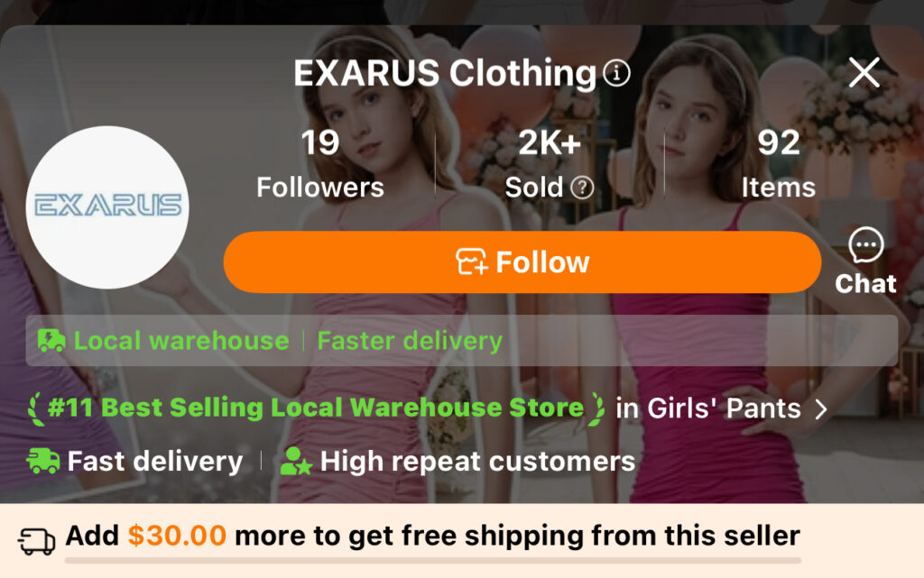Click the free shipping progress bar
The image size is (924, 578).
[x=433, y=560]
